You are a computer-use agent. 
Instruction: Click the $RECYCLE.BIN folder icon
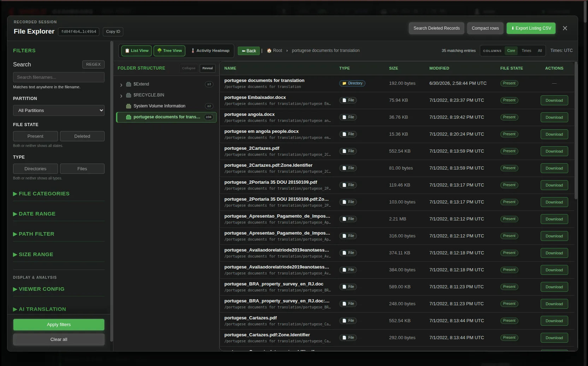tap(129, 95)
